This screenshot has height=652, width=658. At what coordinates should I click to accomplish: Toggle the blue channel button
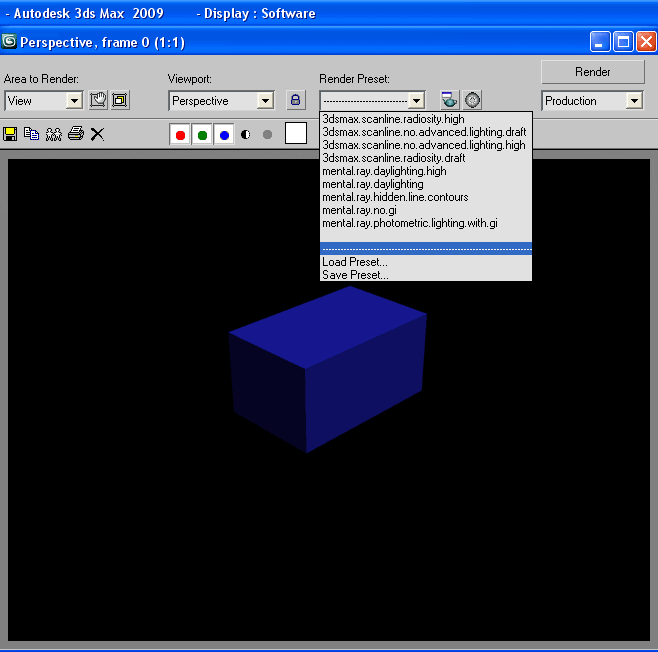point(224,135)
